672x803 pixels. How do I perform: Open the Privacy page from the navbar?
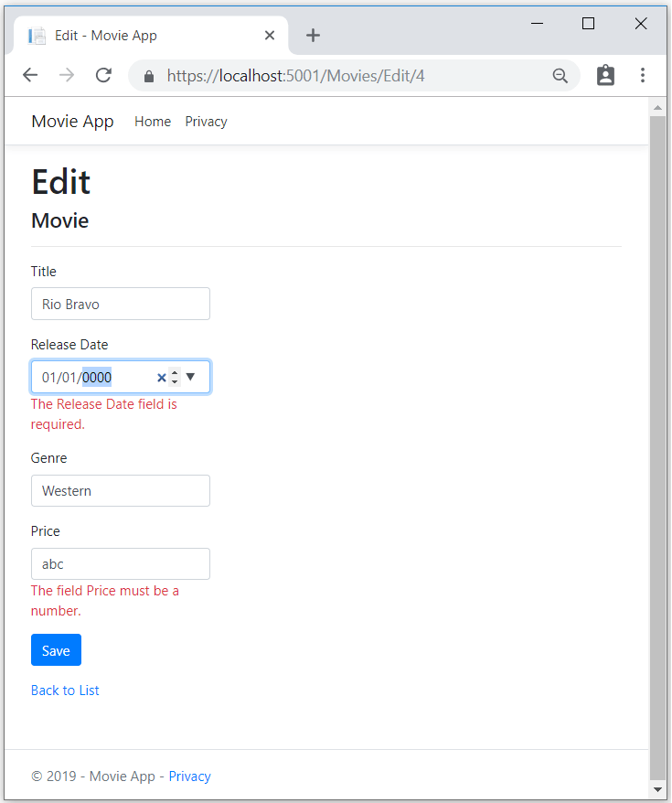[x=206, y=121]
